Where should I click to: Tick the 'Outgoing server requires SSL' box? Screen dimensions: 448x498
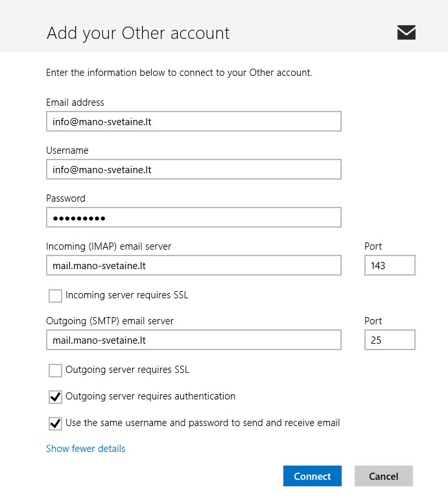tap(55, 370)
